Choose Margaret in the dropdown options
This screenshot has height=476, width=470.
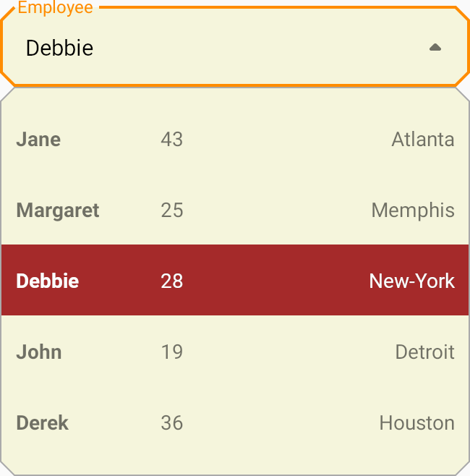pos(58,211)
